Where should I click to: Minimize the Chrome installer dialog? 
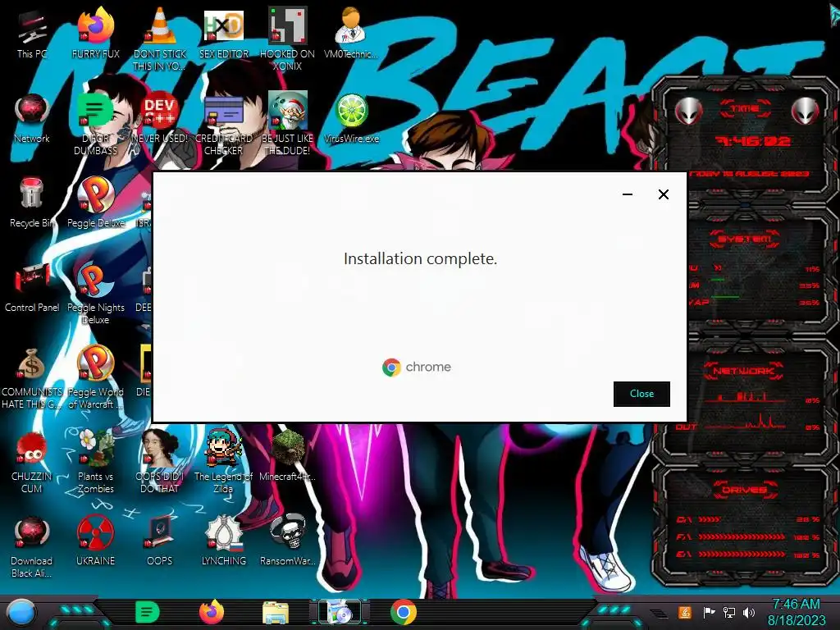[628, 194]
